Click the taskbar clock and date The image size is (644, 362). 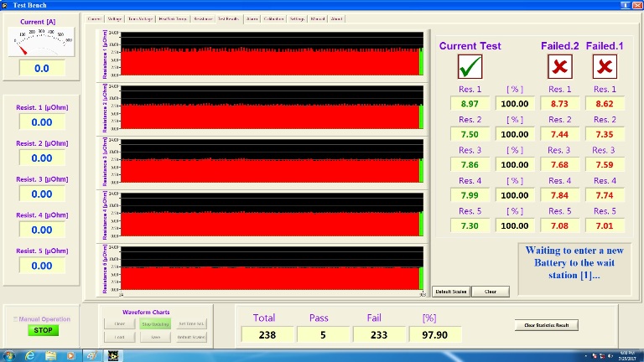(x=626, y=355)
